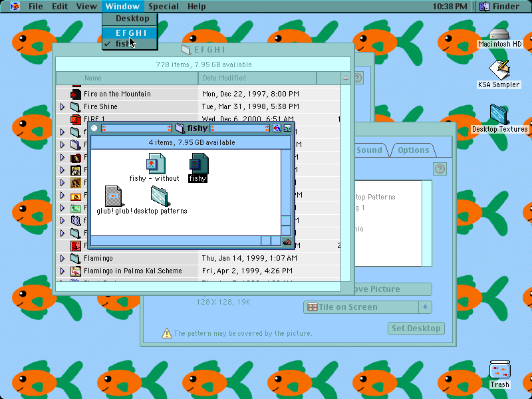Expand the Flamingo folder triangle
Screen dimensions: 532x399
click(63, 258)
